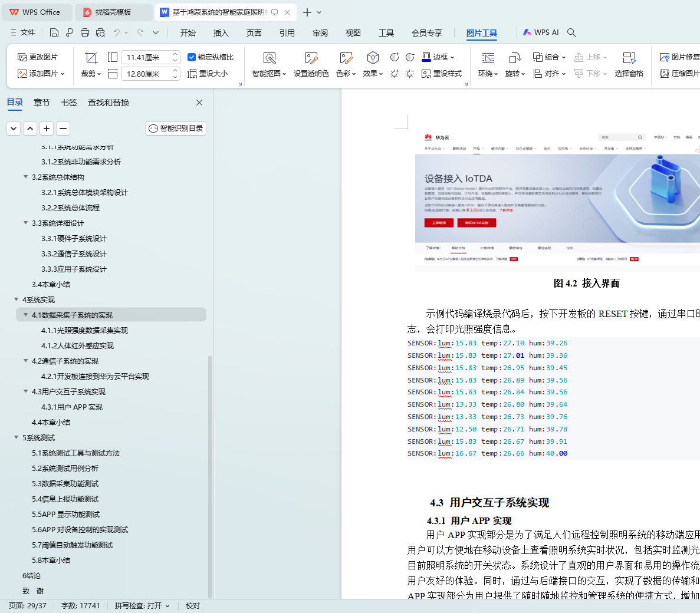Select the Huawei Cloud IoTDA screenshot image
The height and width of the screenshot is (613, 700).
coord(557,201)
